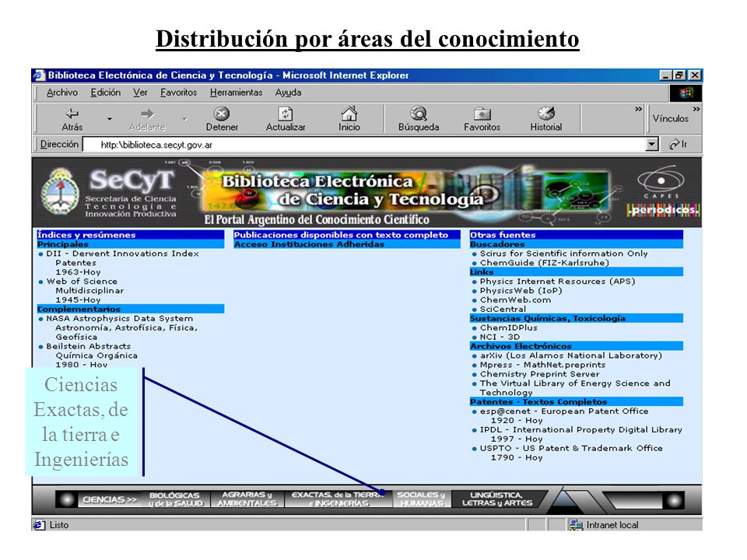Image resolution: width=747 pixels, height=560 pixels.
Task: Open IPDL International Property Digital Library
Action: (580, 429)
